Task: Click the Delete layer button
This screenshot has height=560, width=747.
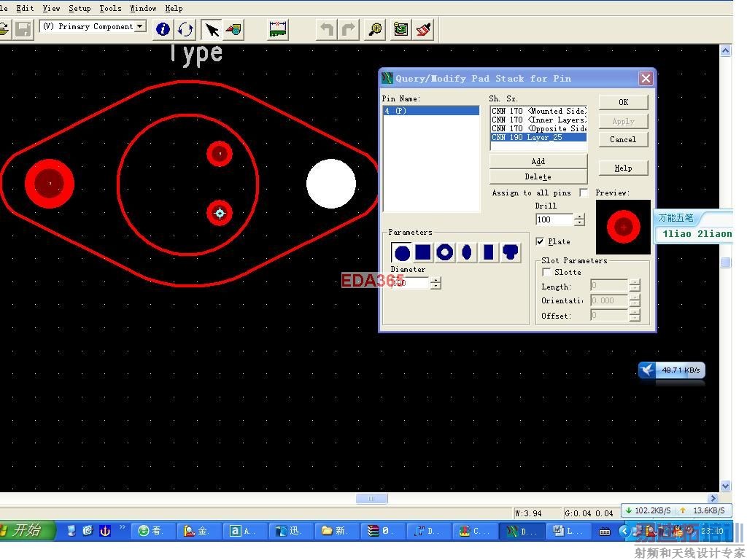Action: (x=538, y=176)
